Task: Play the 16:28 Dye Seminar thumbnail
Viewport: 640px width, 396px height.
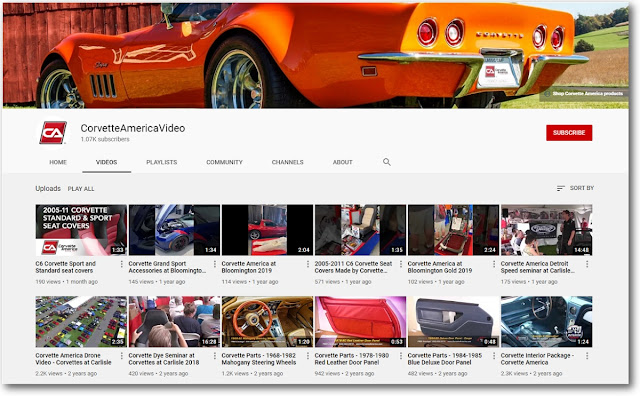Action: coord(174,322)
